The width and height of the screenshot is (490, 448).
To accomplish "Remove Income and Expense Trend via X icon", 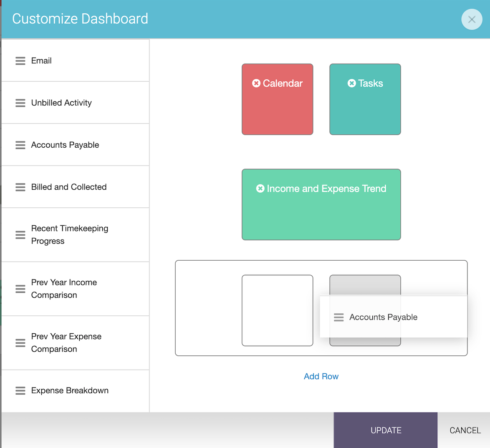I will coord(260,189).
